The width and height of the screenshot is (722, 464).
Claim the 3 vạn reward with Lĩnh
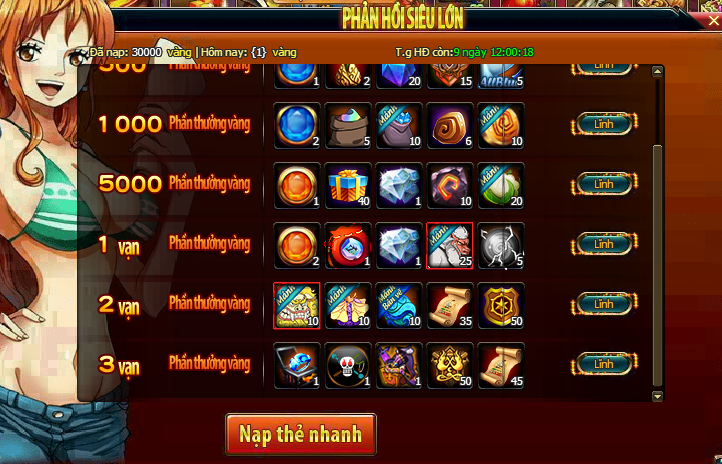tap(604, 364)
